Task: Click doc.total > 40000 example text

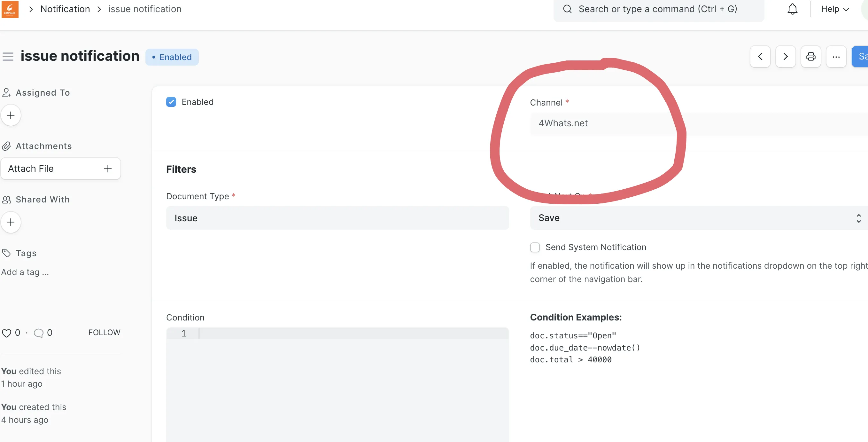Action: pyautogui.click(x=571, y=360)
